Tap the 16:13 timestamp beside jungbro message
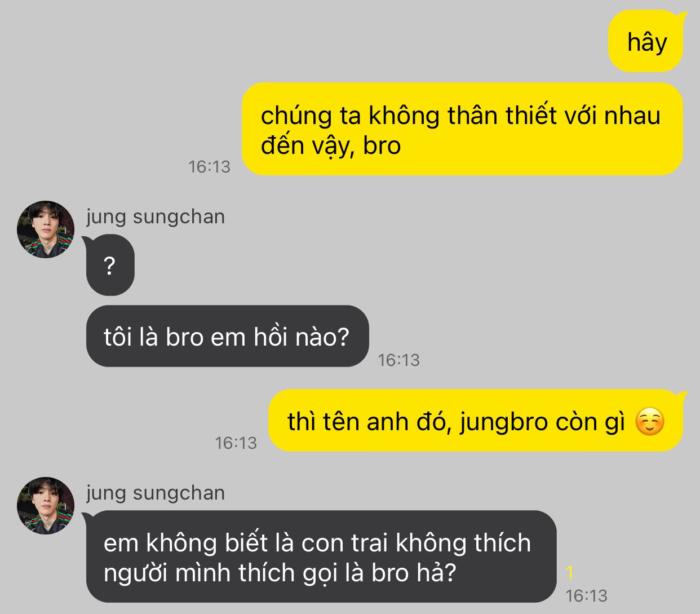This screenshot has height=614, width=700. [236, 443]
